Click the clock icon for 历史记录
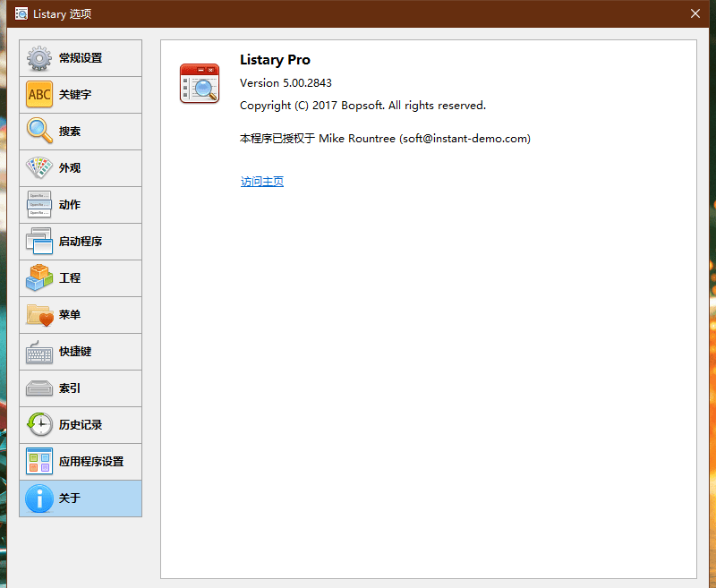This screenshot has width=716, height=588. coord(39,425)
